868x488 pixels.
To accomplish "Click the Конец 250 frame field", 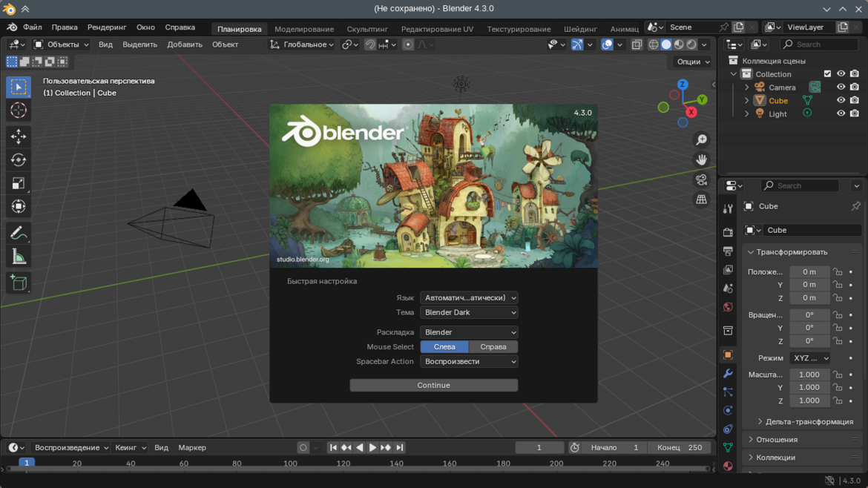I will click(x=679, y=448).
